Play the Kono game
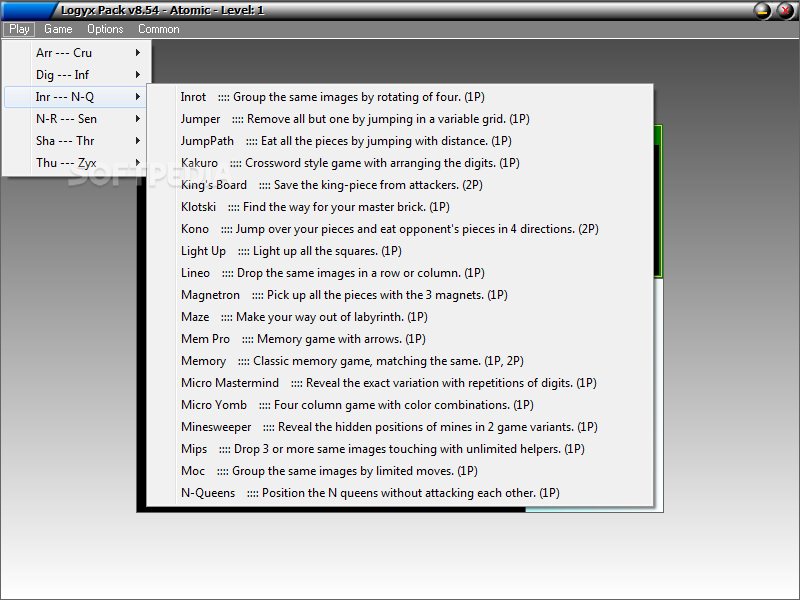The width and height of the screenshot is (800, 600). tap(400, 229)
